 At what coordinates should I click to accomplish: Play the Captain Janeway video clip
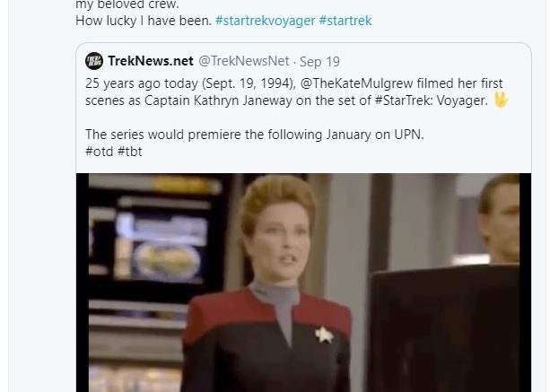[x=303, y=283]
